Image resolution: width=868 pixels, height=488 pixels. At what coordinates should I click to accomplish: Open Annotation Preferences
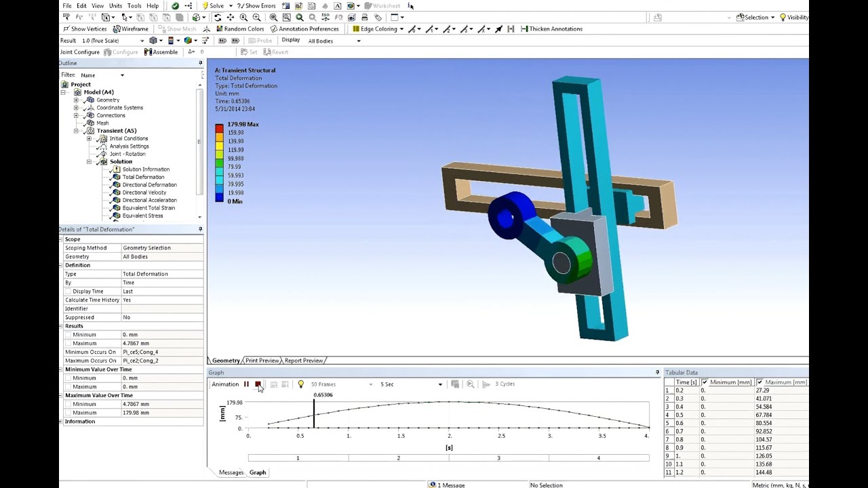tap(304, 29)
